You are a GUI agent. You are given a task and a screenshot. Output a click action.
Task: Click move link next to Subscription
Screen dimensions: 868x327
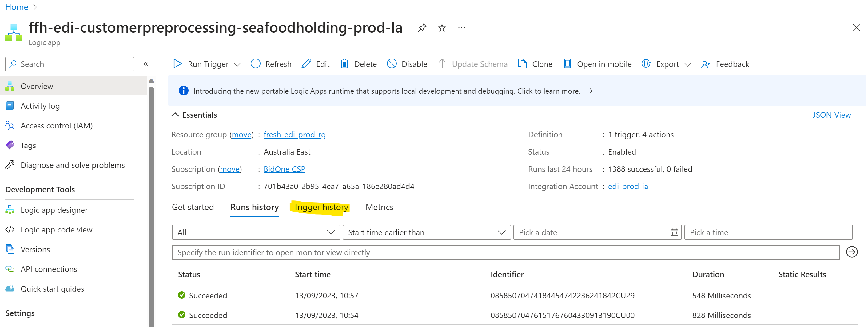click(230, 169)
